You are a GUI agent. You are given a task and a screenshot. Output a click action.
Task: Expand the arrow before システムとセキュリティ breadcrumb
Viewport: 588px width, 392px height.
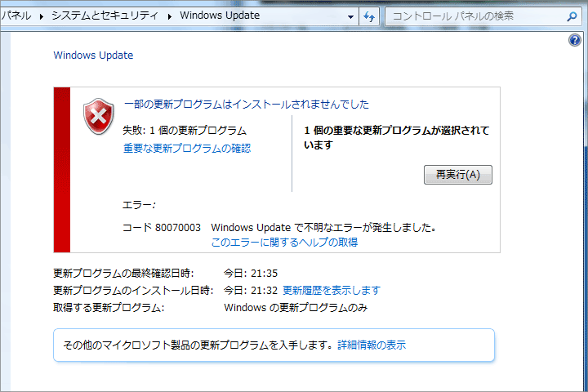pos(42,16)
